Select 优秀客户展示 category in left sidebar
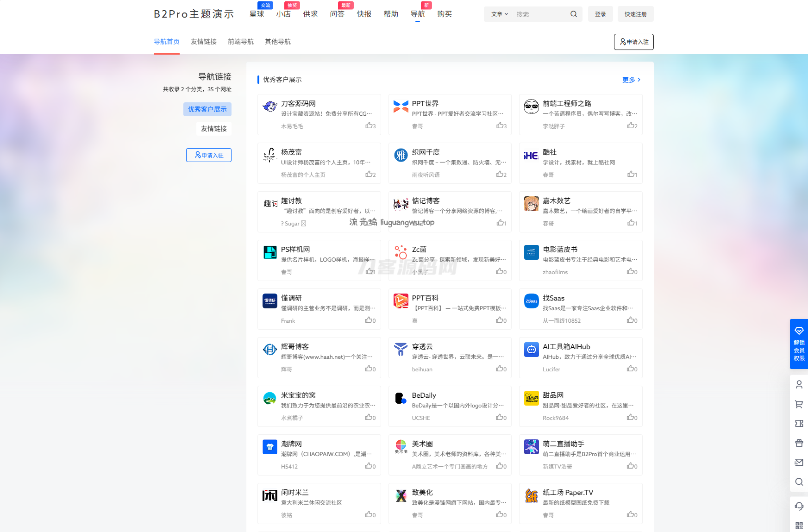 pyautogui.click(x=207, y=109)
